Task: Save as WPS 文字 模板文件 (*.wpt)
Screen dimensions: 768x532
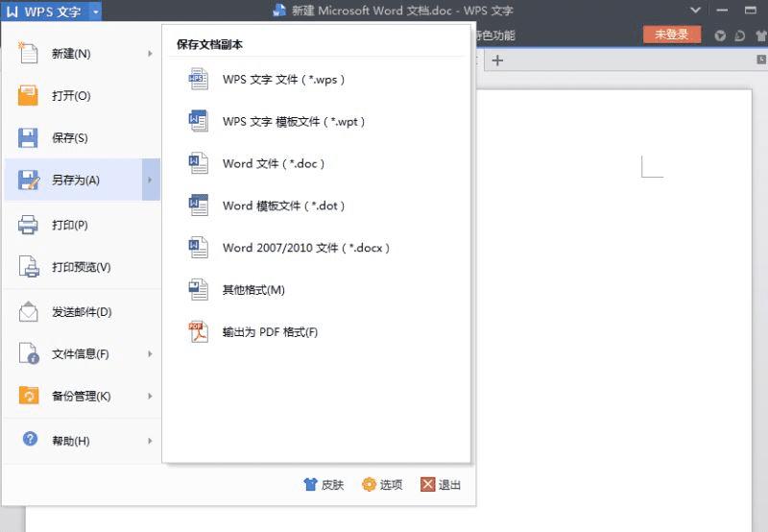Action: coord(294,122)
